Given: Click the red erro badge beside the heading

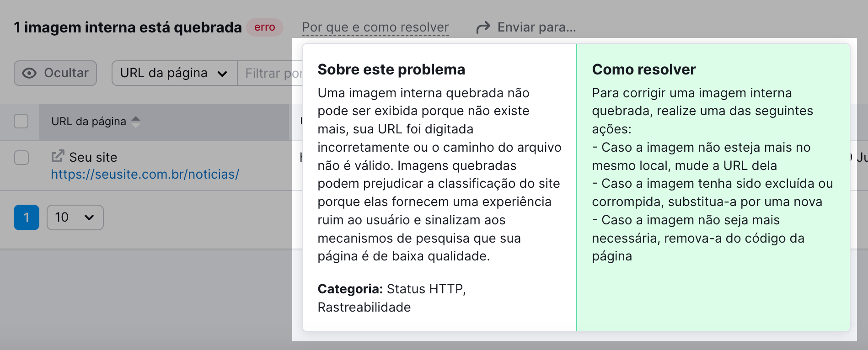Looking at the screenshot, I should [264, 27].
